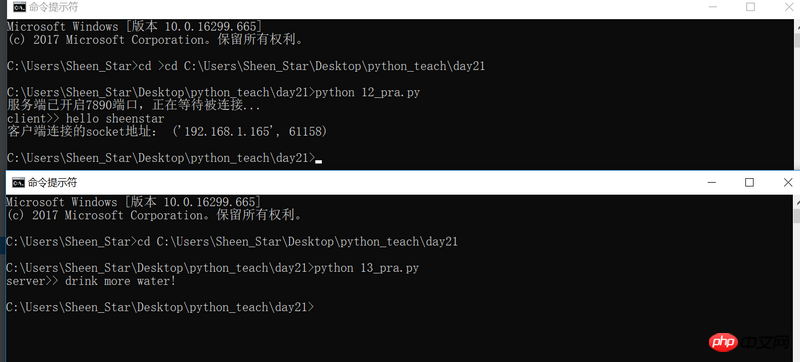The height and width of the screenshot is (362, 800).
Task: Click the 'server>> drink more water!' output line
Action: pyautogui.click(x=91, y=281)
